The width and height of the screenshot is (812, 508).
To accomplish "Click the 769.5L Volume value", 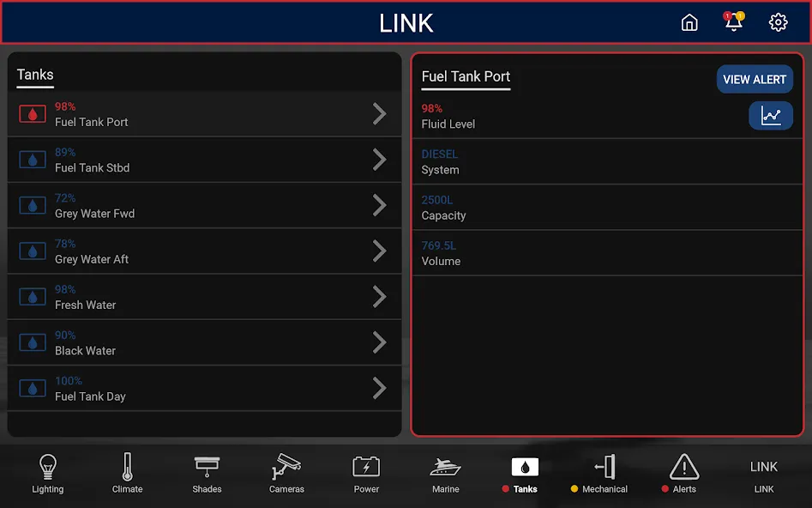I will click(439, 245).
